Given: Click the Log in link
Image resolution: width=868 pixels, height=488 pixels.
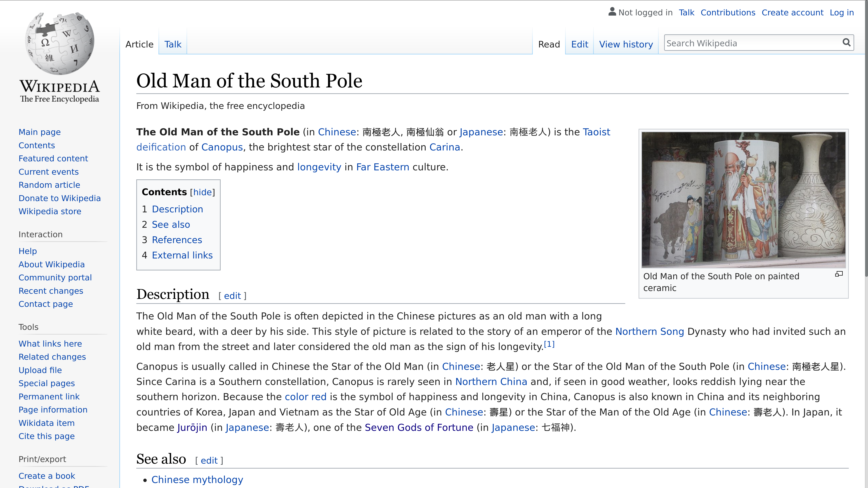Looking at the screenshot, I should click(x=842, y=12).
